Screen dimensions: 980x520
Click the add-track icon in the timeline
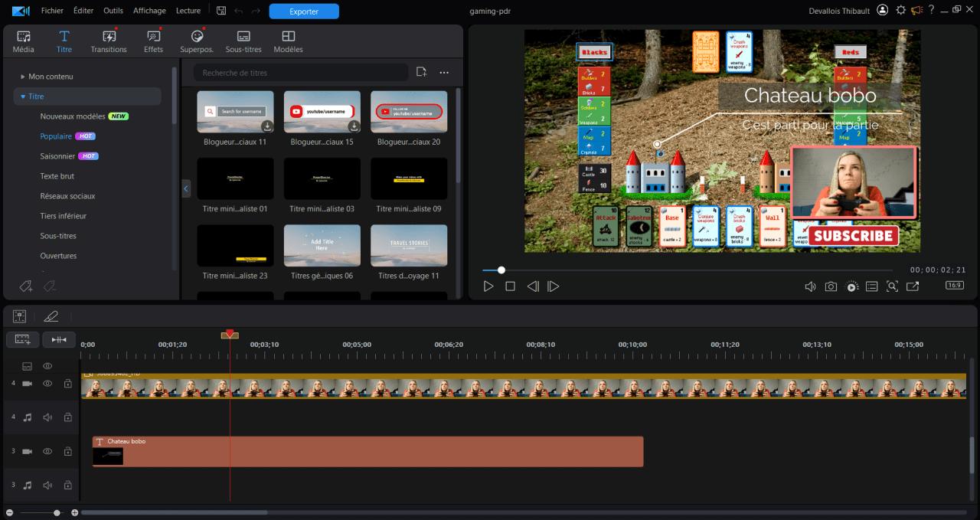click(21, 339)
